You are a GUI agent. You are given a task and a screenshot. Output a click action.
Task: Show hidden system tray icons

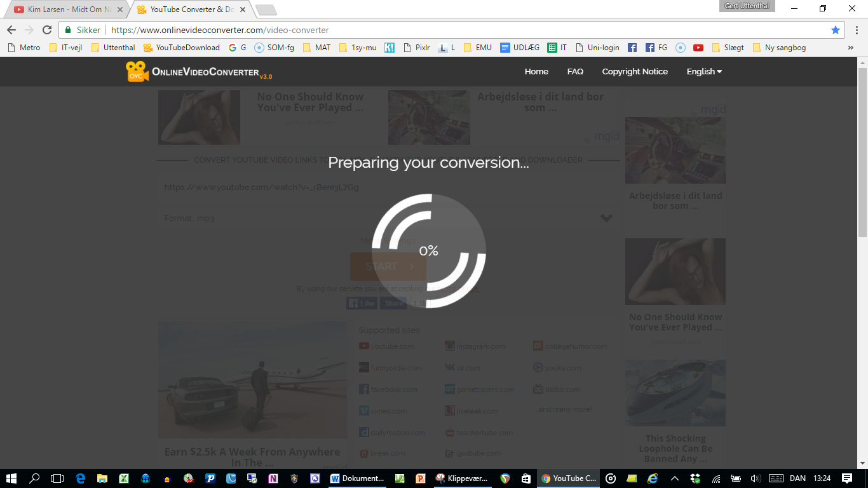click(x=675, y=478)
